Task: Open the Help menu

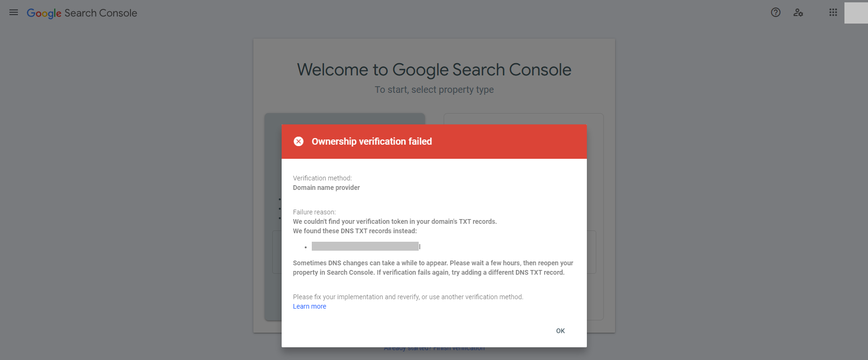Action: click(x=775, y=13)
